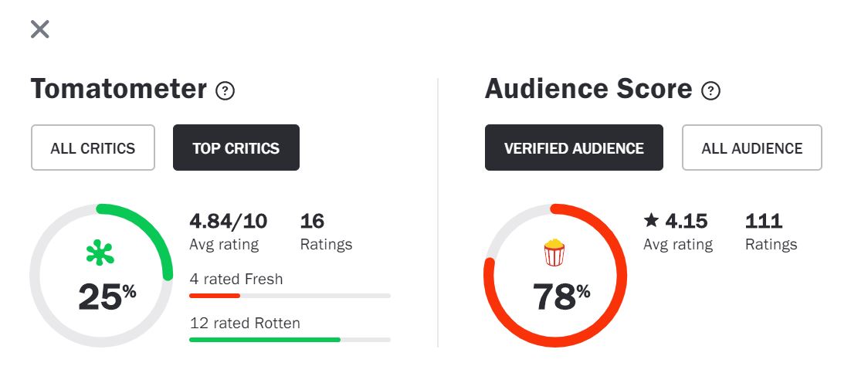The width and height of the screenshot is (868, 373).
Task: Click the 4.84/10 average rating
Action: pyautogui.click(x=228, y=222)
